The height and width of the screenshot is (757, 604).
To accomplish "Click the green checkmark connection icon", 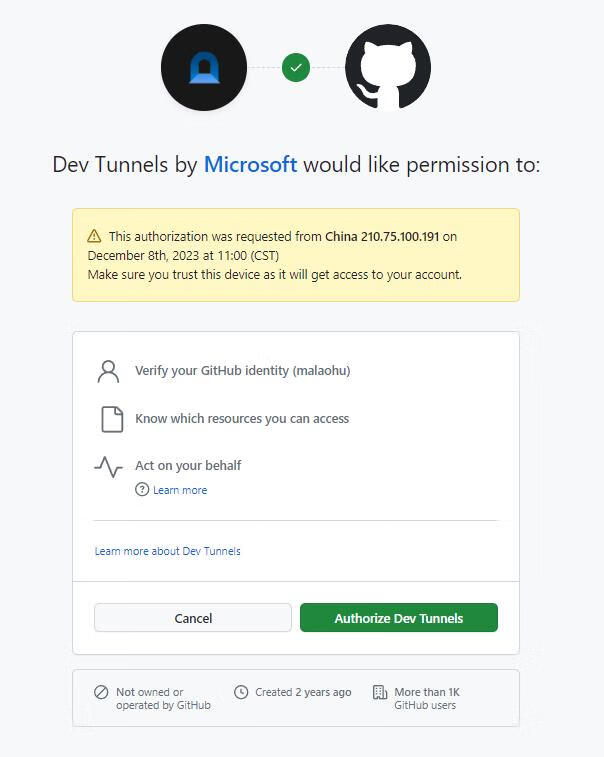I will (x=296, y=68).
